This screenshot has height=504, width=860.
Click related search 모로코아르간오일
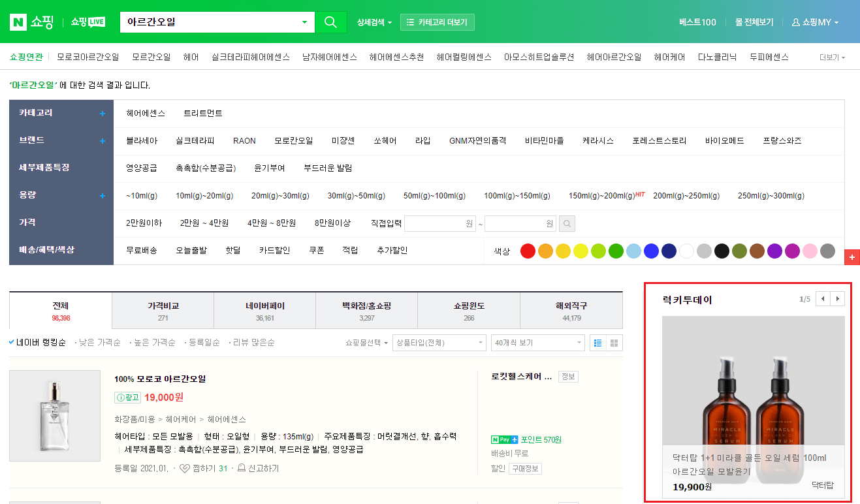pyautogui.click(x=88, y=57)
